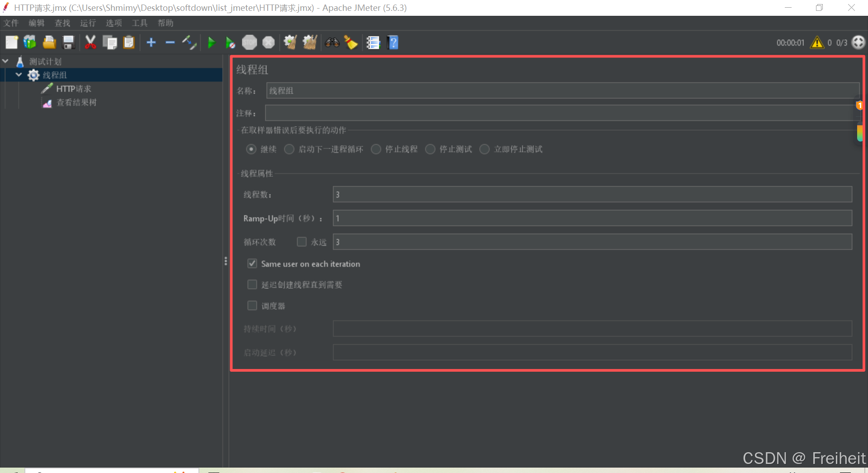Select 查看结果树 listener in tree
The image size is (868, 473).
coord(76,102)
